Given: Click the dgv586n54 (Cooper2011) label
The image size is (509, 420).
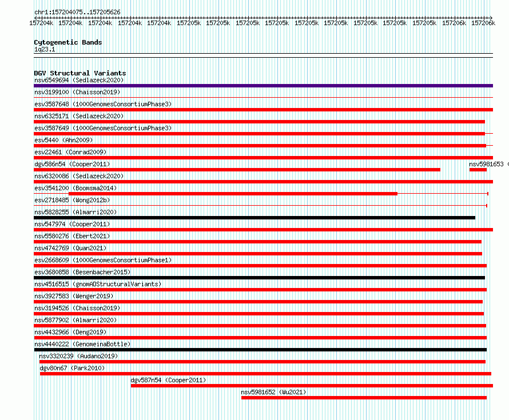Looking at the screenshot, I should click(x=72, y=164).
